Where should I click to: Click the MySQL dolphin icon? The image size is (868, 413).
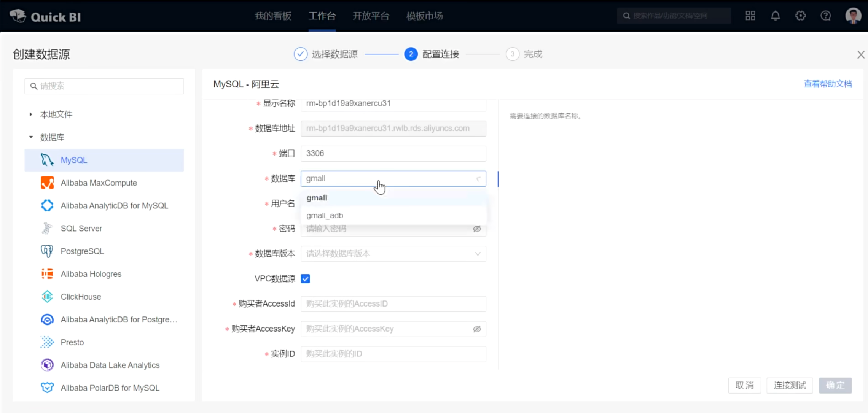[x=47, y=160]
